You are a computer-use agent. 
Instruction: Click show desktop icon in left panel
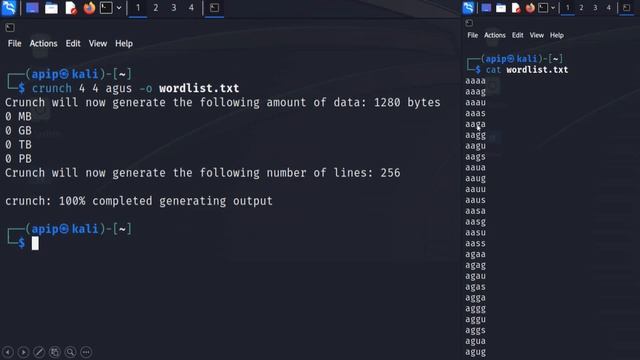click(32, 8)
